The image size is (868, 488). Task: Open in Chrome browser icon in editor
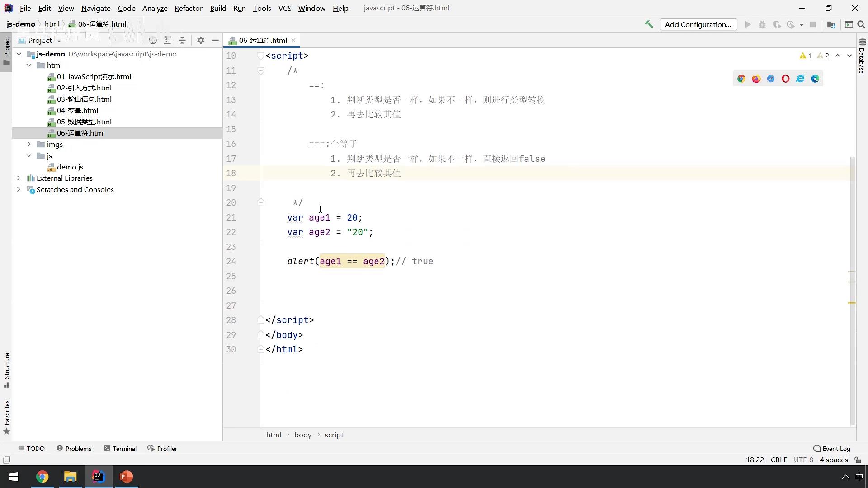tap(741, 79)
